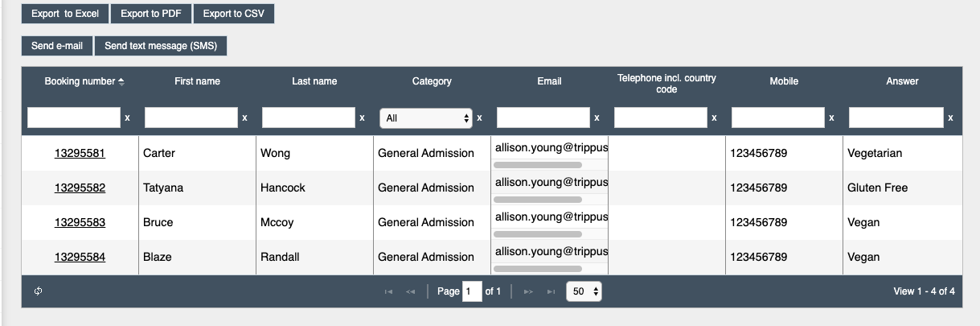
Task: Sort by Last name column header
Action: [314, 81]
